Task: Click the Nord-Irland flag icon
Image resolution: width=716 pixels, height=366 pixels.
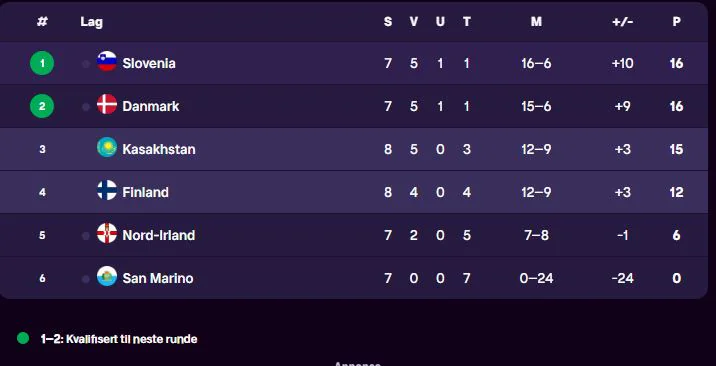Action: [x=107, y=233]
